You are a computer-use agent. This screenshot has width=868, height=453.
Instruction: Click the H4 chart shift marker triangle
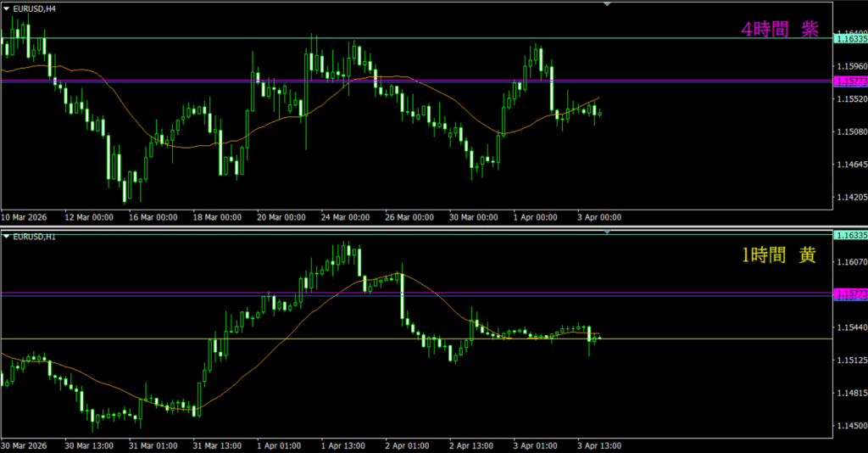pyautogui.click(x=607, y=5)
